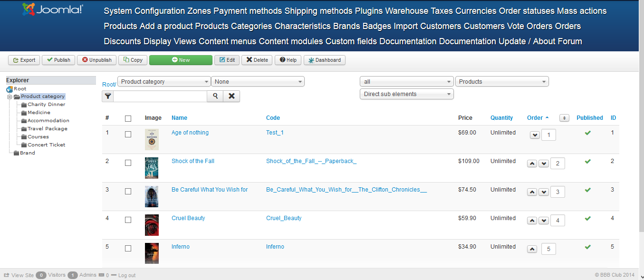Open the Discounts menu item

pos(122,41)
